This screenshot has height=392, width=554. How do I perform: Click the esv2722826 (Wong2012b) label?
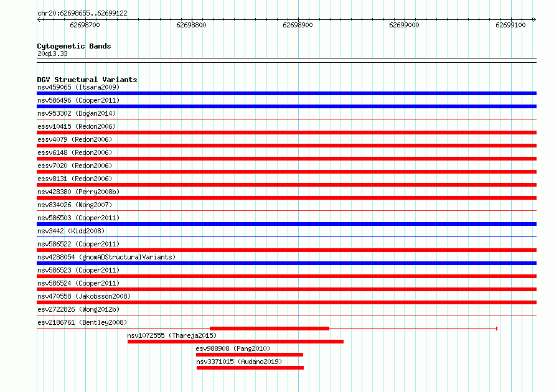tap(78, 309)
